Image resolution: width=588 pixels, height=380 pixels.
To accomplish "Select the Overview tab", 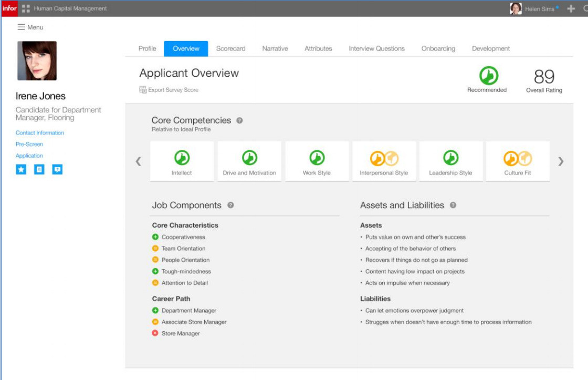I will tap(186, 48).
